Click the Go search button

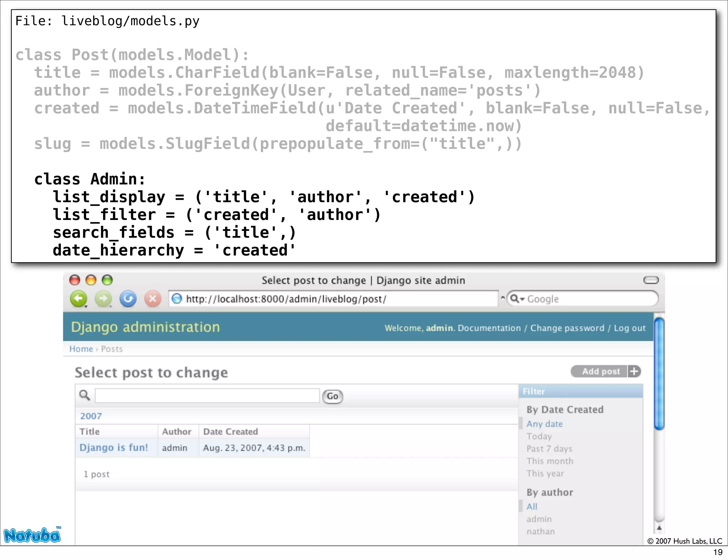332,396
